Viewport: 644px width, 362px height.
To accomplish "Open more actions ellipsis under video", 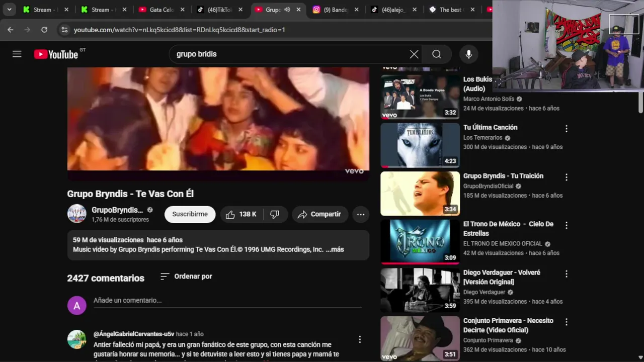I will tap(361, 214).
